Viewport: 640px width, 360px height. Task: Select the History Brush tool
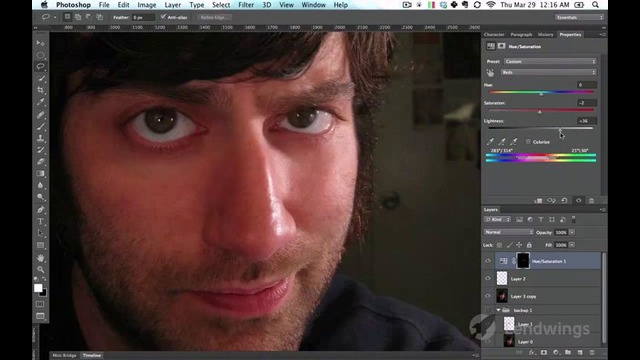click(x=40, y=150)
